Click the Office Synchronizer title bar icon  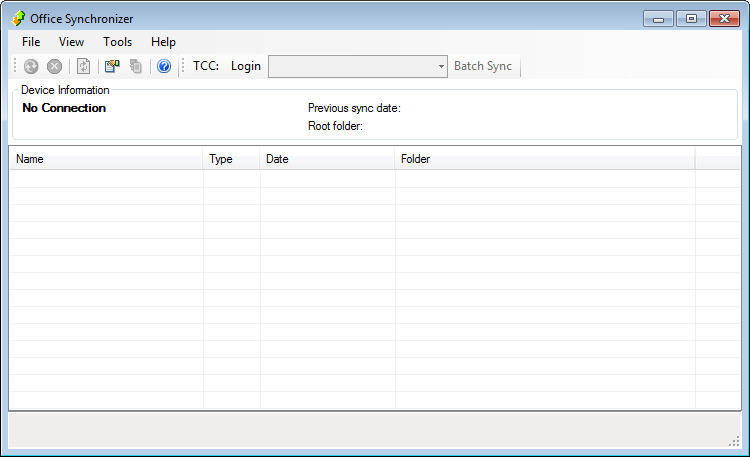pyautogui.click(x=18, y=19)
